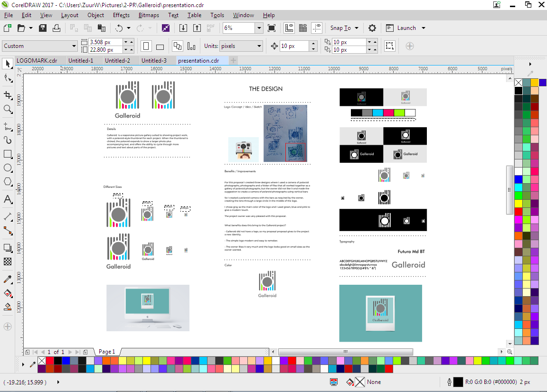Click the Paste icon
This screenshot has height=392, width=547.
coord(102,28)
